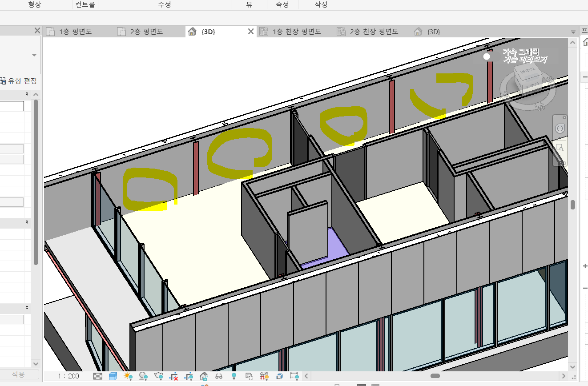Collapse the first properties group chevron

pos(27,94)
